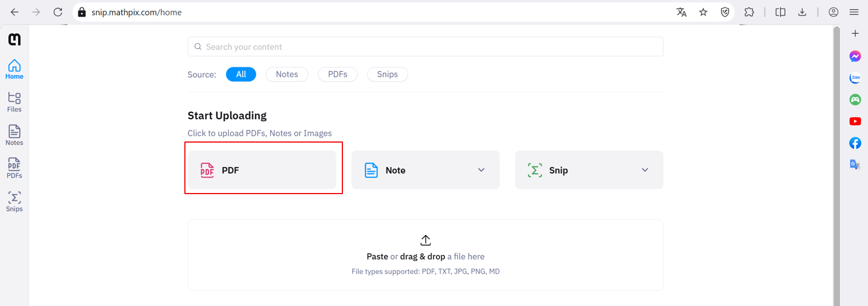Image resolution: width=868 pixels, height=306 pixels.
Task: Filter source by PDFs
Action: click(x=337, y=74)
